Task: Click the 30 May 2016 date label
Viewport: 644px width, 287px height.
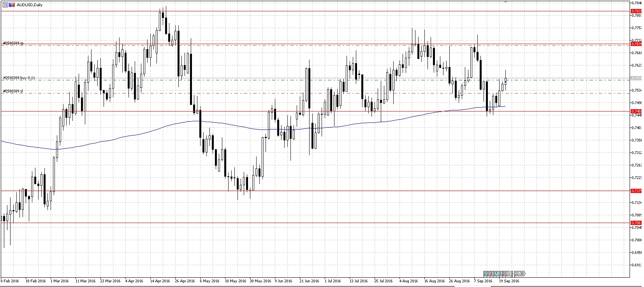Action: pyautogui.click(x=260, y=281)
